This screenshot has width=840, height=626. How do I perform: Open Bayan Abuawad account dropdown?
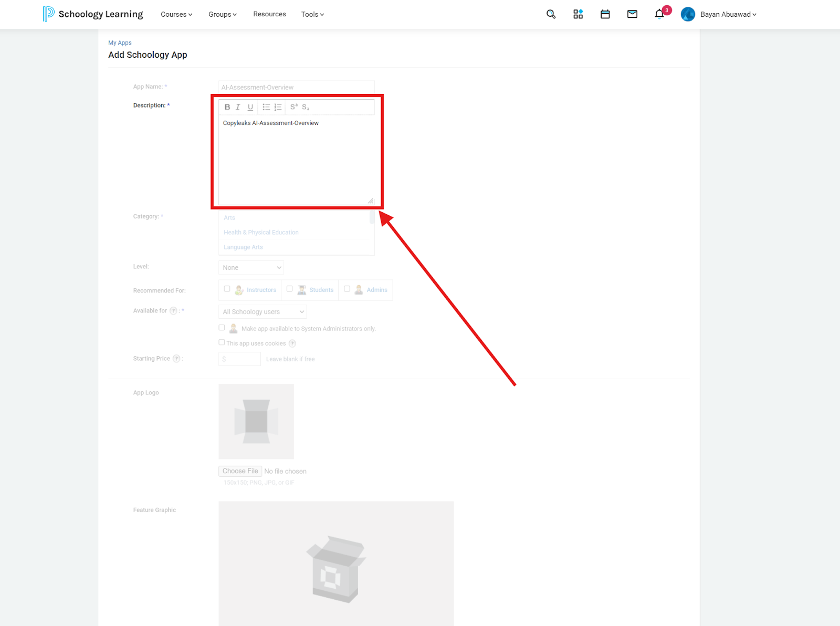728,14
